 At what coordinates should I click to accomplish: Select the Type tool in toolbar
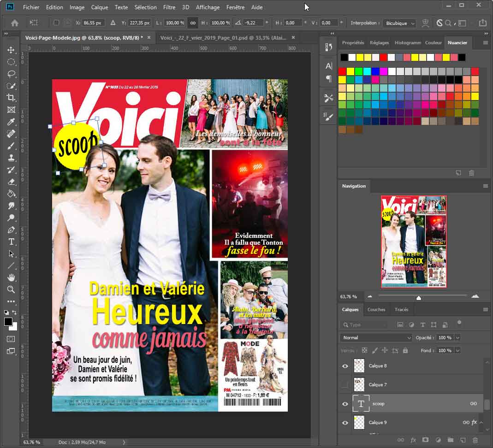11,242
